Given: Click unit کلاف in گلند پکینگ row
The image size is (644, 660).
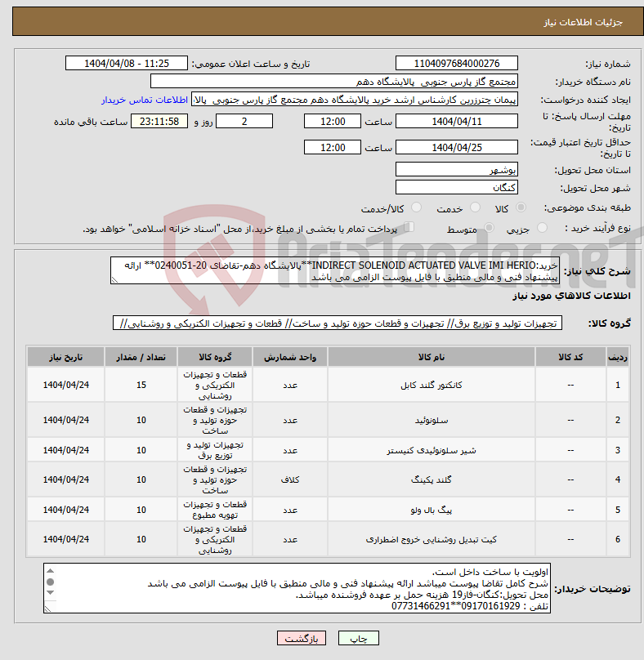Looking at the screenshot, I should click(290, 479).
